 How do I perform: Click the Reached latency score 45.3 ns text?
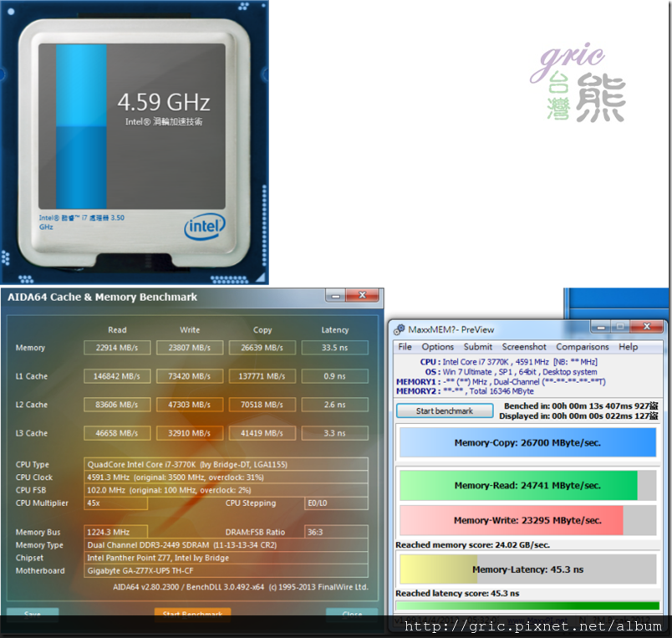(457, 594)
